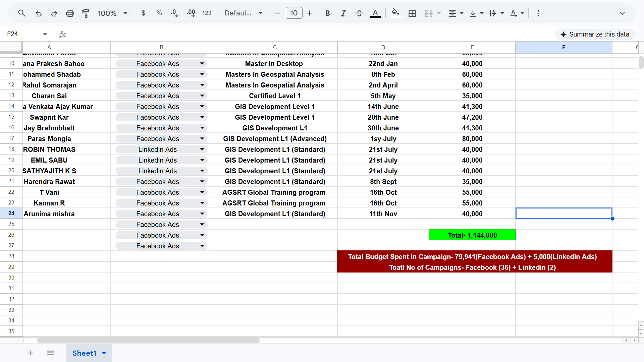This screenshot has height=362, width=644.
Task: Expand the Default font family dropdown
Action: 244,13
